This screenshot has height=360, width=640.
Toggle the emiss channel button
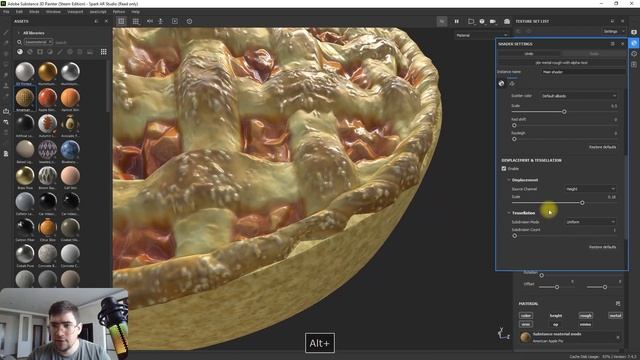585,324
